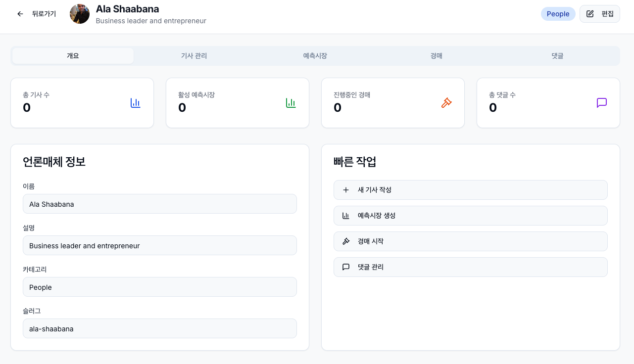Click the 예측시장 생성 quick action button
Image resolution: width=634 pixels, height=364 pixels.
click(x=470, y=216)
